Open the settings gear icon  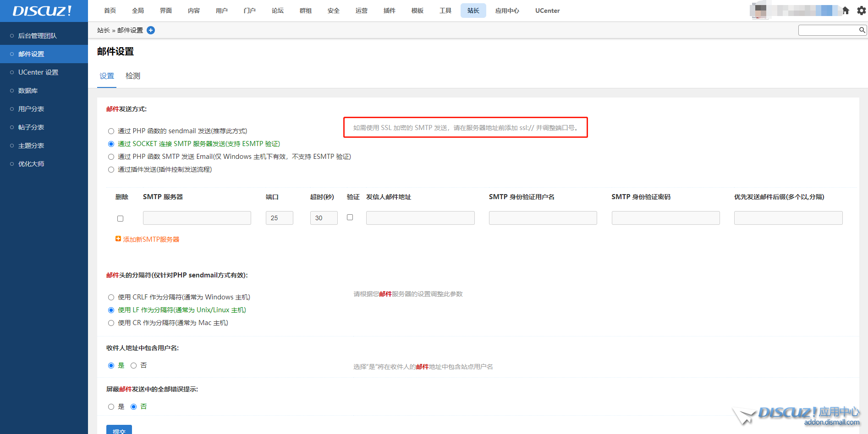click(861, 11)
